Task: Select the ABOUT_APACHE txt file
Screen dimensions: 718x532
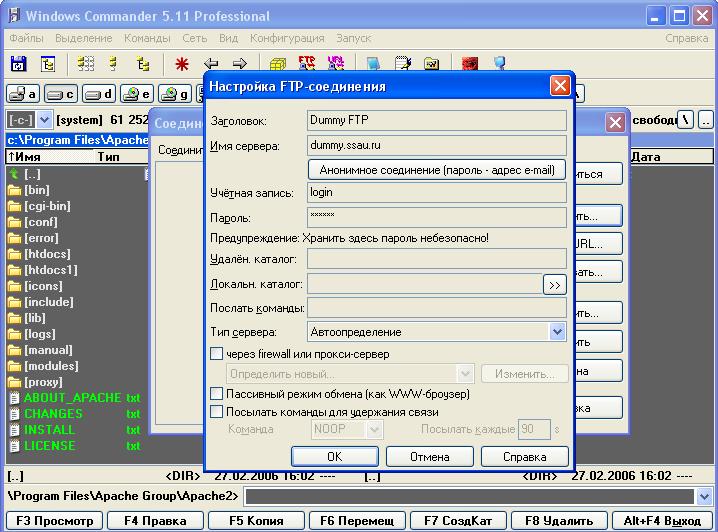Action: click(76, 398)
